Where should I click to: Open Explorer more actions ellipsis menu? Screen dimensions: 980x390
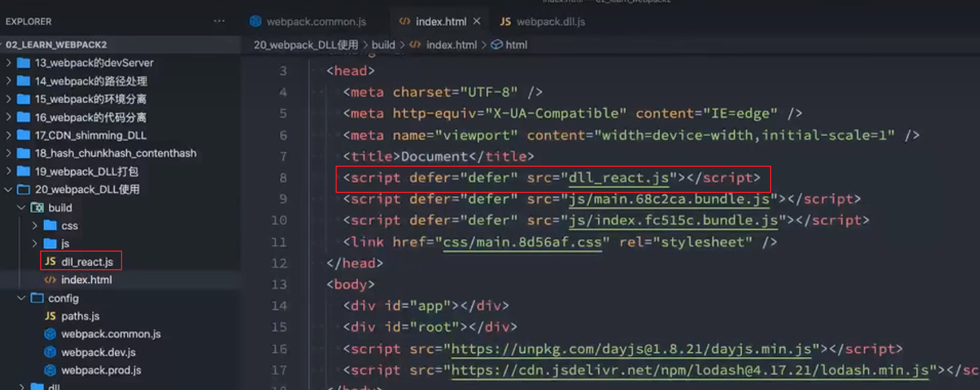(219, 21)
